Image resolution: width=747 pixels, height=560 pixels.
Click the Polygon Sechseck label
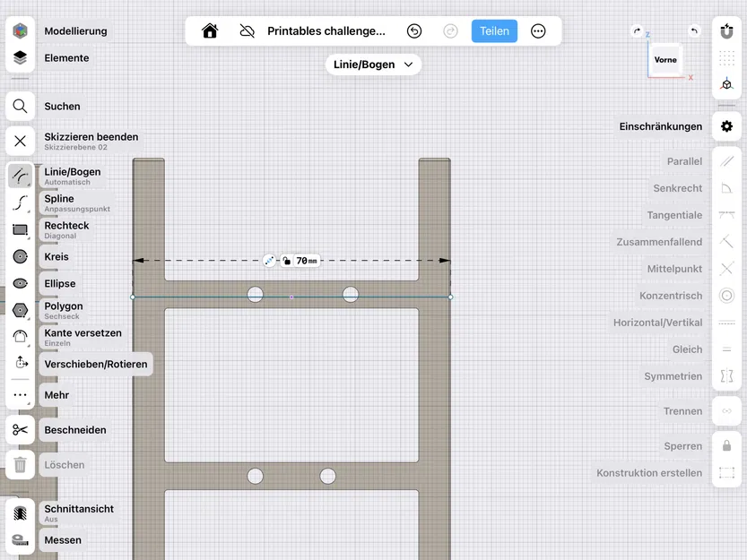pos(64,311)
